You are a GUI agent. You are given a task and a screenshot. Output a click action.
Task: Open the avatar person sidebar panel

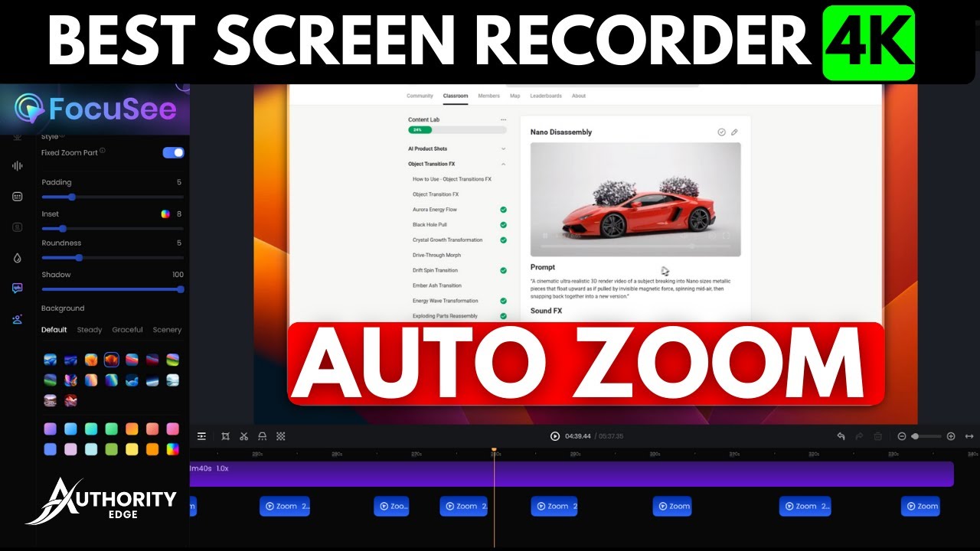(17, 319)
